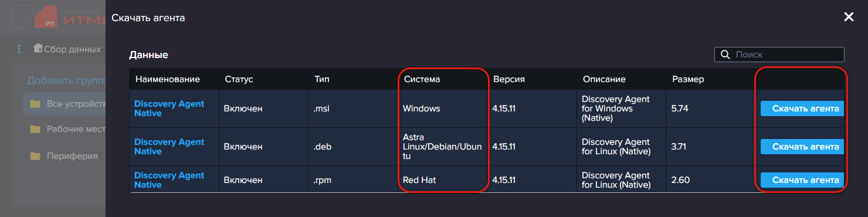Download the .deb agent for Astra Linux

point(802,147)
